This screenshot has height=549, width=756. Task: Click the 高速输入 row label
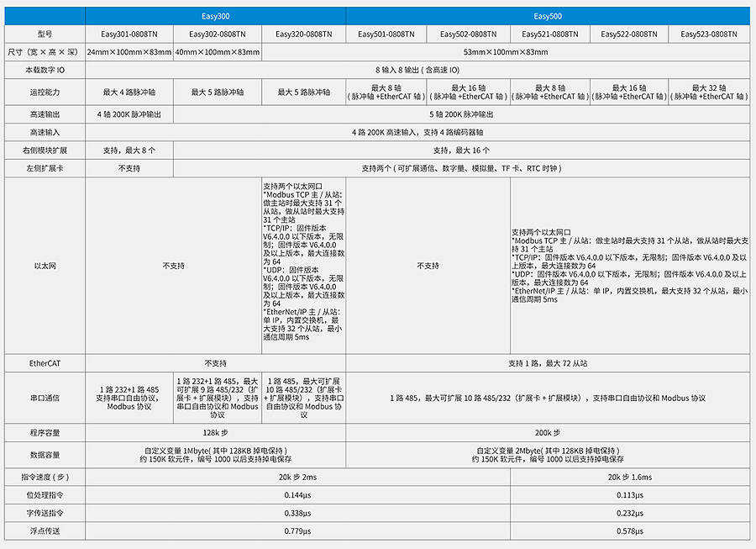click(x=45, y=133)
